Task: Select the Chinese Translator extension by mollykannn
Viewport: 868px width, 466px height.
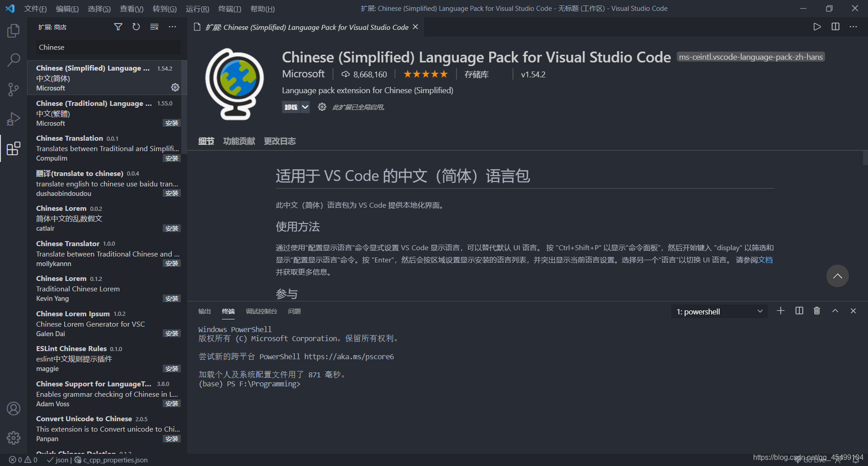Action: (x=108, y=253)
